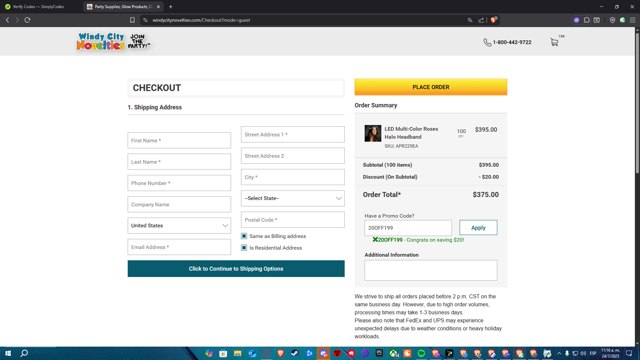Click the Windy City Novelties logo
The width and height of the screenshot is (640, 360).
point(113,42)
